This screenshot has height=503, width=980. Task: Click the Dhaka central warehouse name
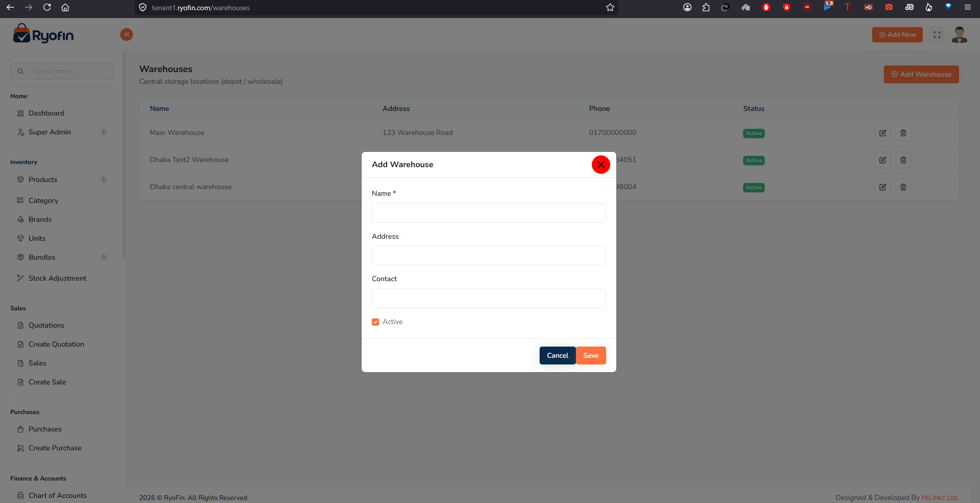click(191, 187)
